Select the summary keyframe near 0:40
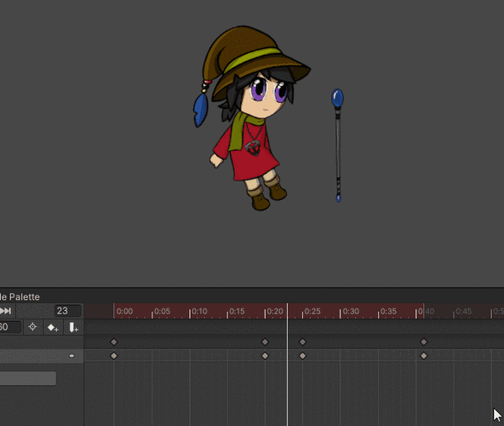504x426 pixels. [x=424, y=342]
